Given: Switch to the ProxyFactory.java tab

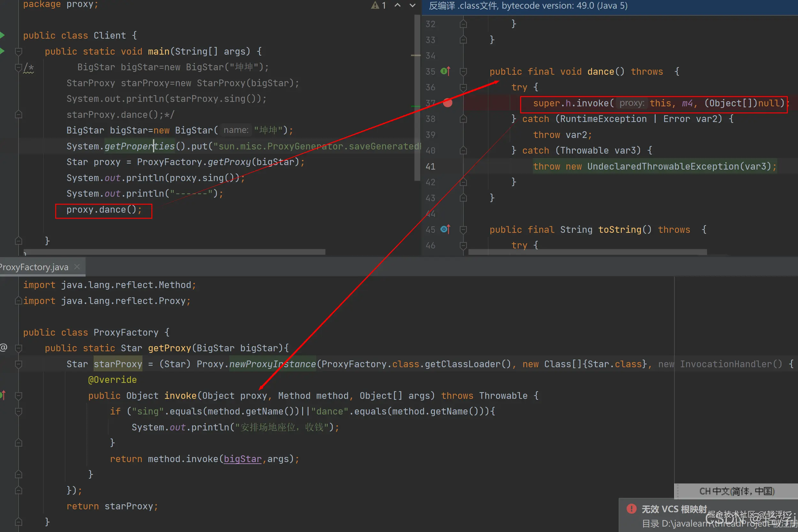Looking at the screenshot, I should [x=34, y=267].
